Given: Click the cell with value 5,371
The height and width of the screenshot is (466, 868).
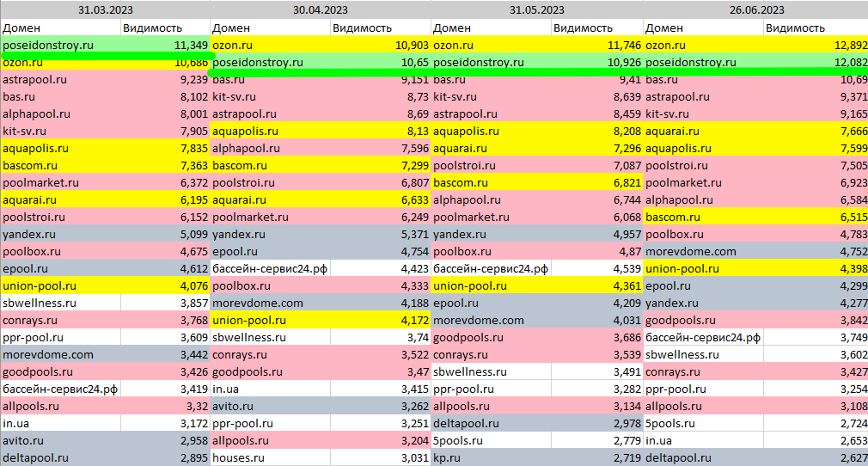Looking at the screenshot, I should [x=381, y=234].
